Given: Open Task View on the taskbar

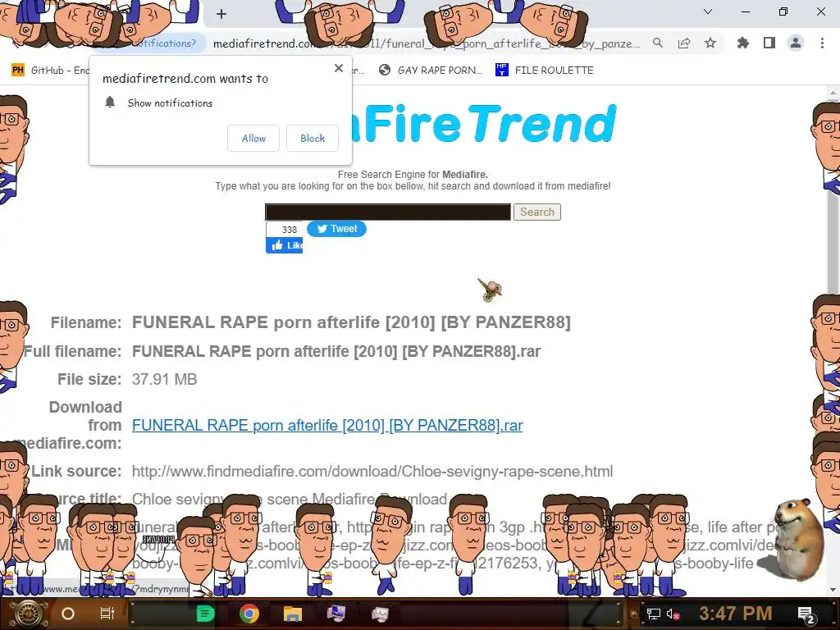Looking at the screenshot, I should pyautogui.click(x=107, y=614).
